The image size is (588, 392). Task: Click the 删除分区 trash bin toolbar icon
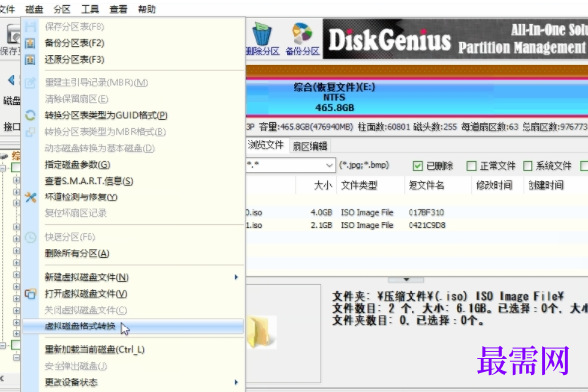point(262,38)
